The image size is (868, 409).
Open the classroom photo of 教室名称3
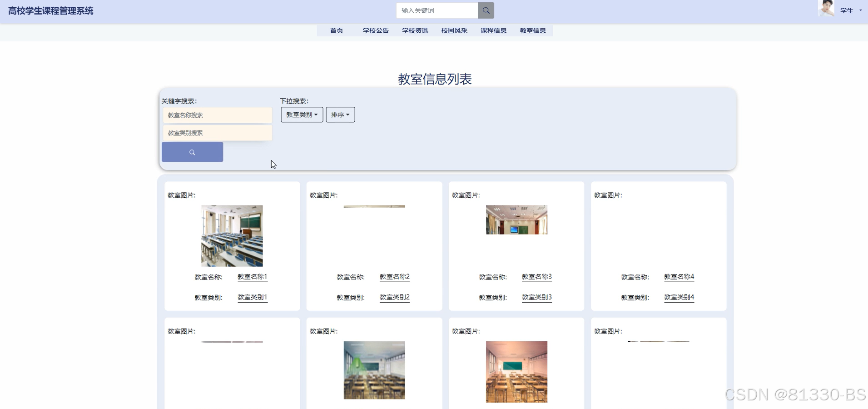coord(516,219)
